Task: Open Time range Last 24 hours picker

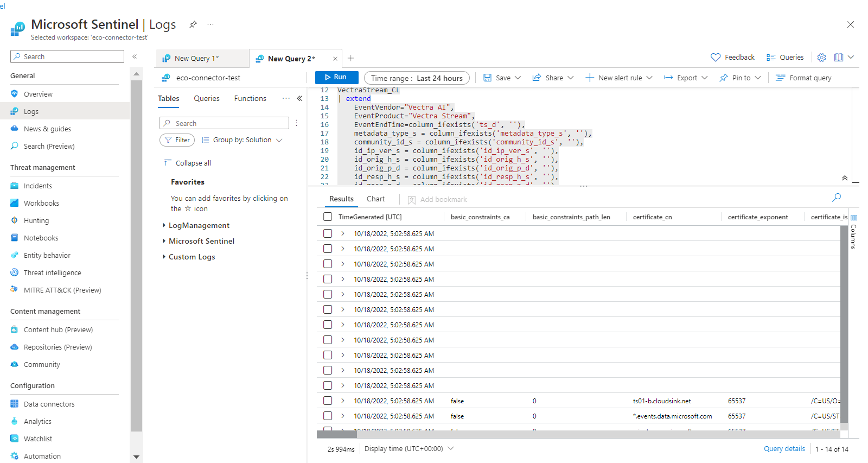Action: click(x=417, y=78)
